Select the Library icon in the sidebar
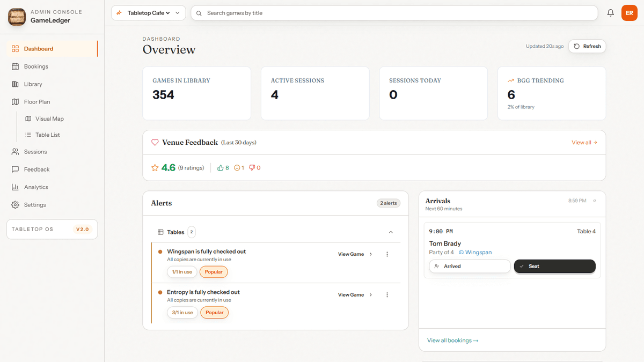 (x=15, y=84)
